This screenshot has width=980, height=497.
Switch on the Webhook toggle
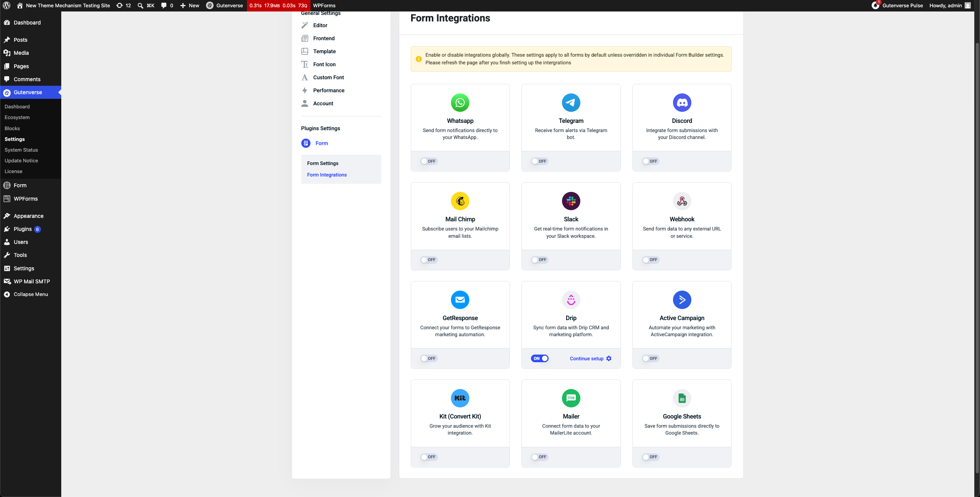tap(651, 260)
